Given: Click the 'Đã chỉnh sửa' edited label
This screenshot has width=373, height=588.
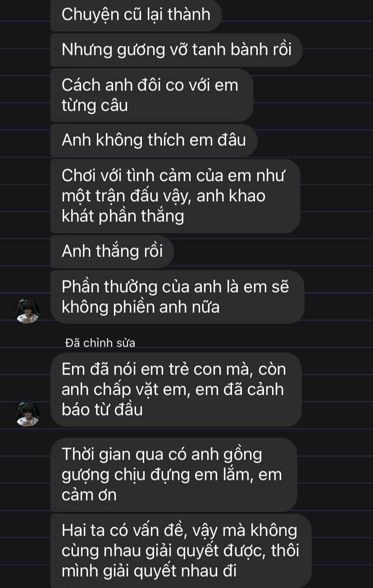Looking at the screenshot, I should pos(100,343).
